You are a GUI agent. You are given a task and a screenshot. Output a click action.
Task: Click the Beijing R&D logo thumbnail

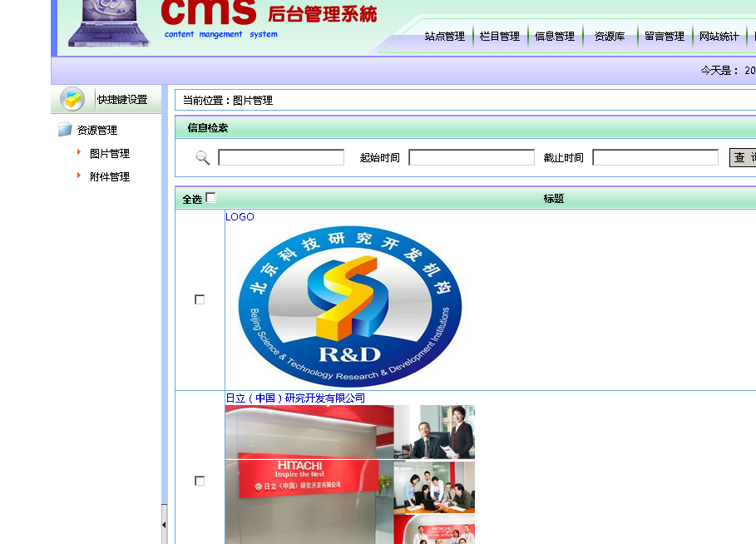(350, 306)
